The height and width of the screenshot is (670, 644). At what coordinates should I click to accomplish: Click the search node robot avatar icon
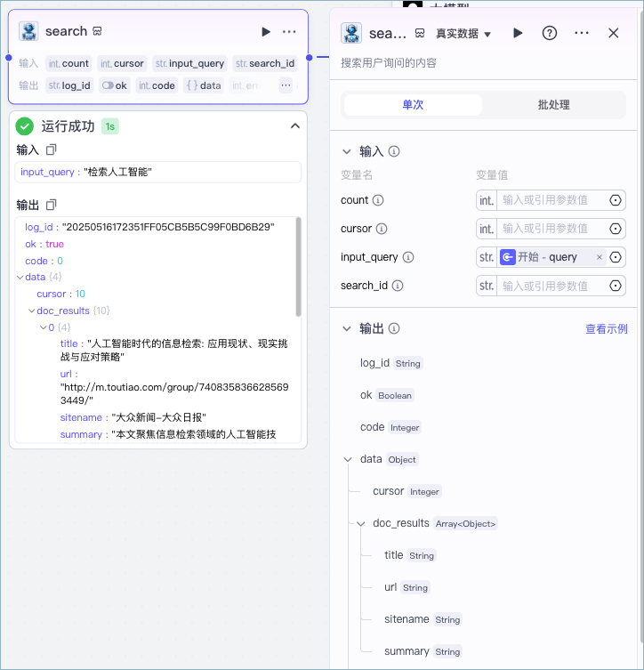pos(28,31)
